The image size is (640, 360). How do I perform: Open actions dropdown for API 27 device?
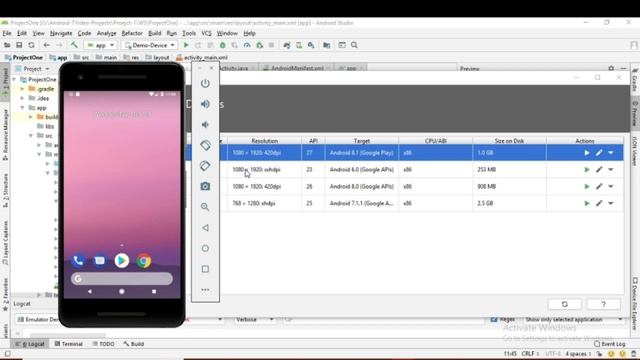pos(611,153)
